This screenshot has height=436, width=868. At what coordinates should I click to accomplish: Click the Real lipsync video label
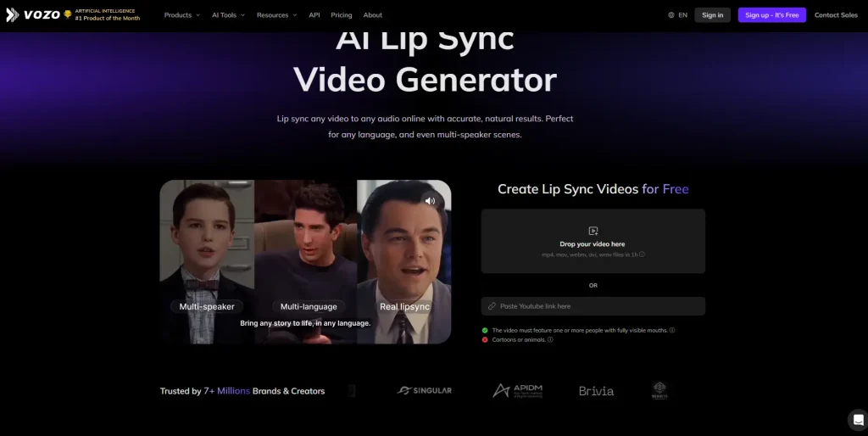tap(404, 306)
